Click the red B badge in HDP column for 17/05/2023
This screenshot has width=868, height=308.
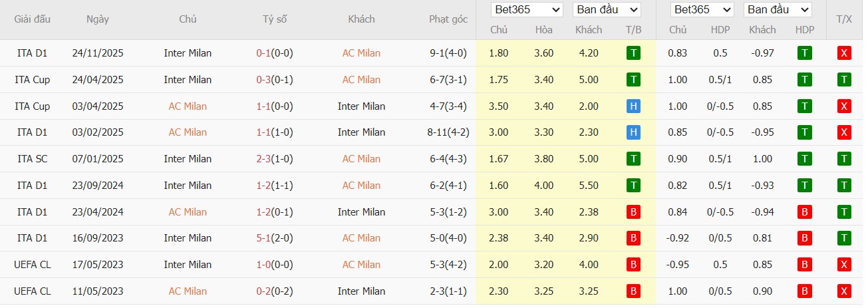805,265
